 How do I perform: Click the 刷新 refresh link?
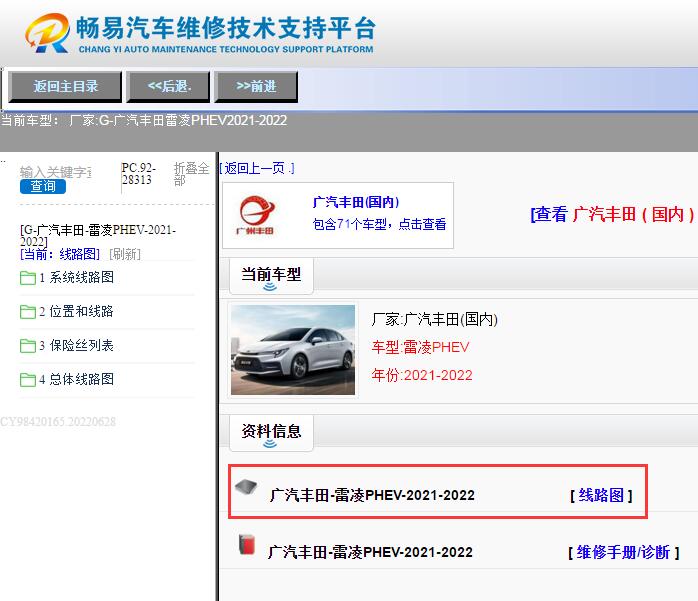[125, 254]
